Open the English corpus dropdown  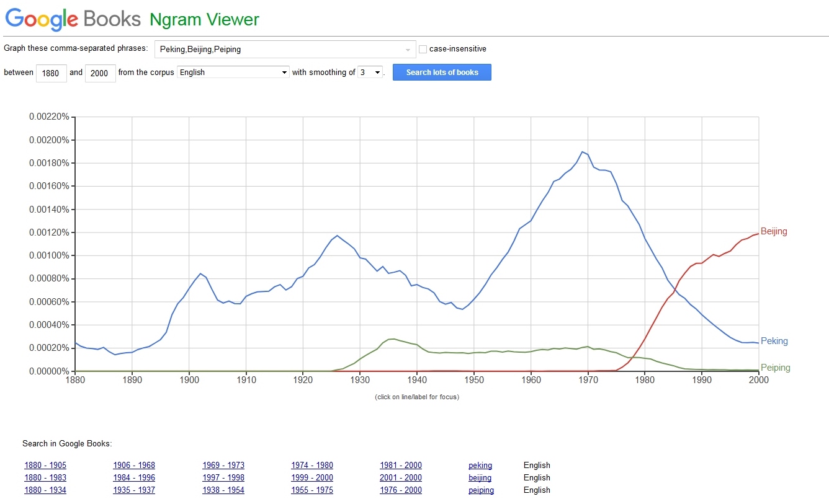coord(233,73)
